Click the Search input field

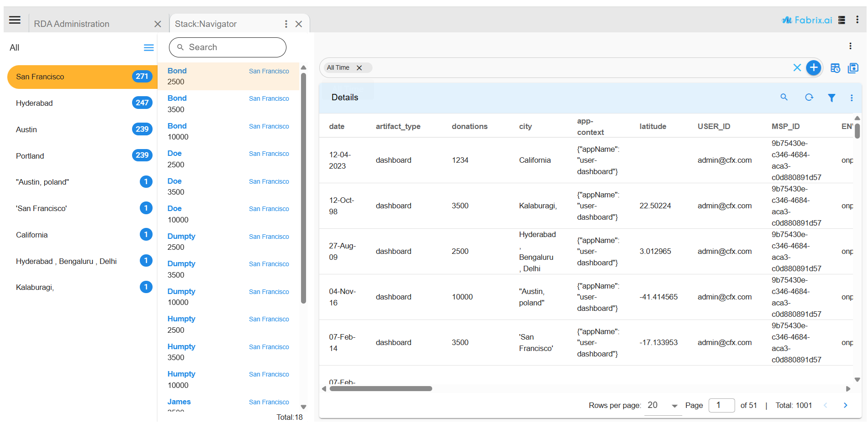228,47
